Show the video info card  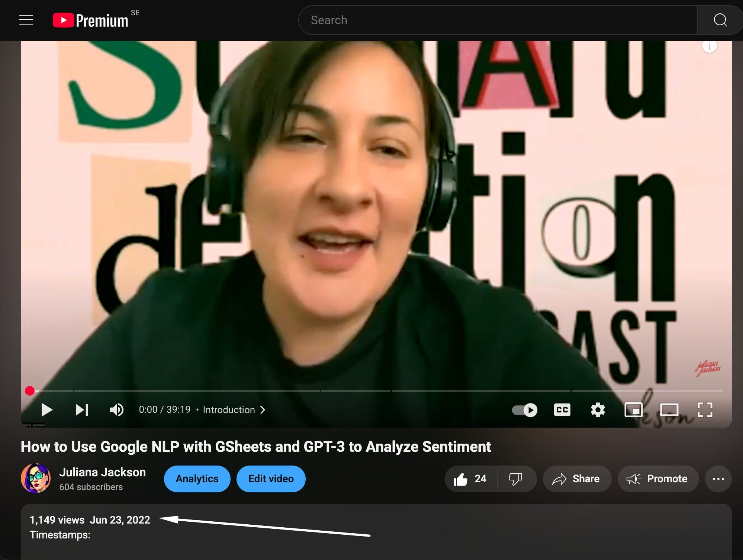(709, 46)
